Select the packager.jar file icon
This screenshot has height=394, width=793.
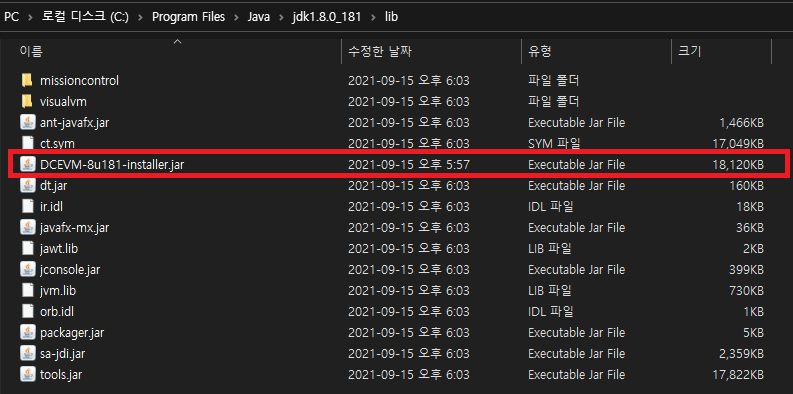click(27, 333)
